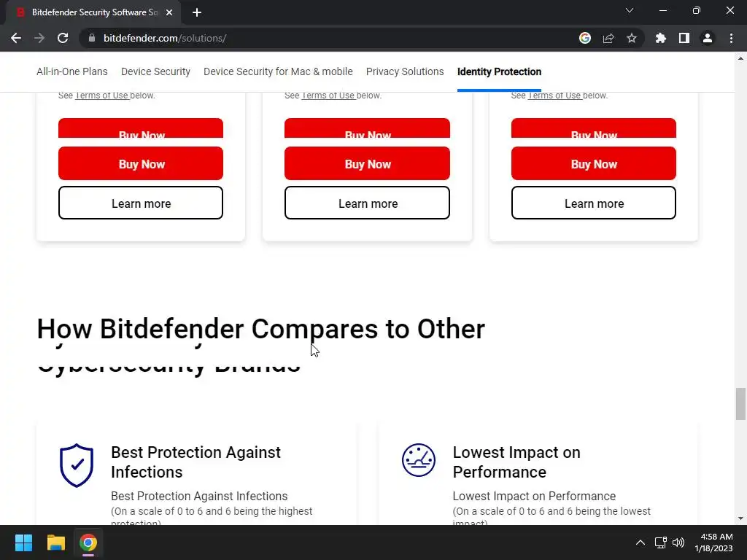The height and width of the screenshot is (560, 747).
Task: Open volume control tray icon
Action: pos(678,542)
